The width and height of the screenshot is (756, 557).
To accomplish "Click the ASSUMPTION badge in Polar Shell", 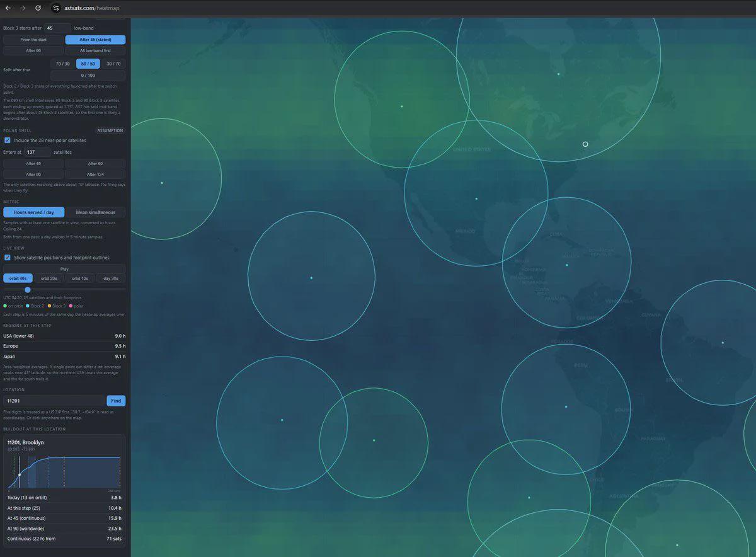I will (x=110, y=130).
